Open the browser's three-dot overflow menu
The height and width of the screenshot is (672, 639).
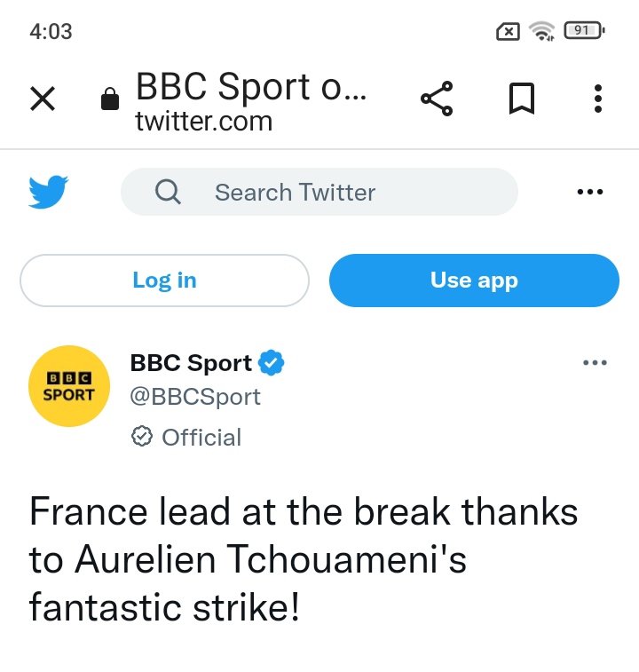point(598,99)
